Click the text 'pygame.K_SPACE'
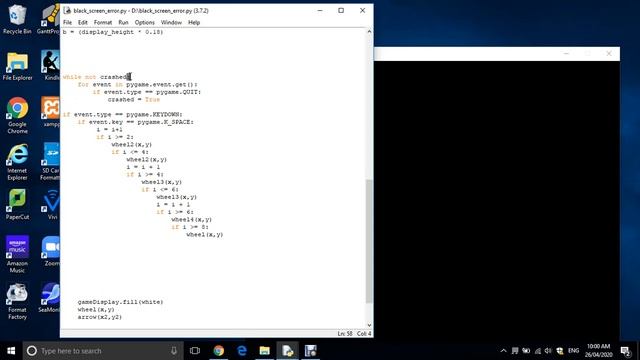Viewport: 640px width, 360px height. click(165, 122)
